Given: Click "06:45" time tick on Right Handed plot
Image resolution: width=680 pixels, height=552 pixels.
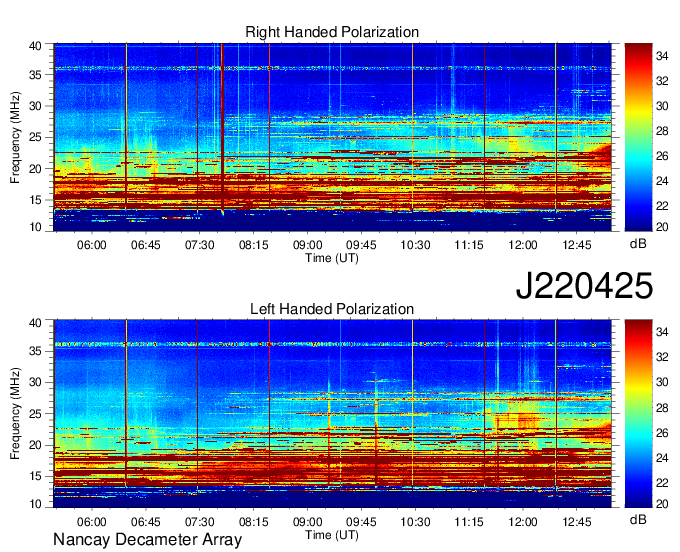Looking at the screenshot, I should (146, 245).
